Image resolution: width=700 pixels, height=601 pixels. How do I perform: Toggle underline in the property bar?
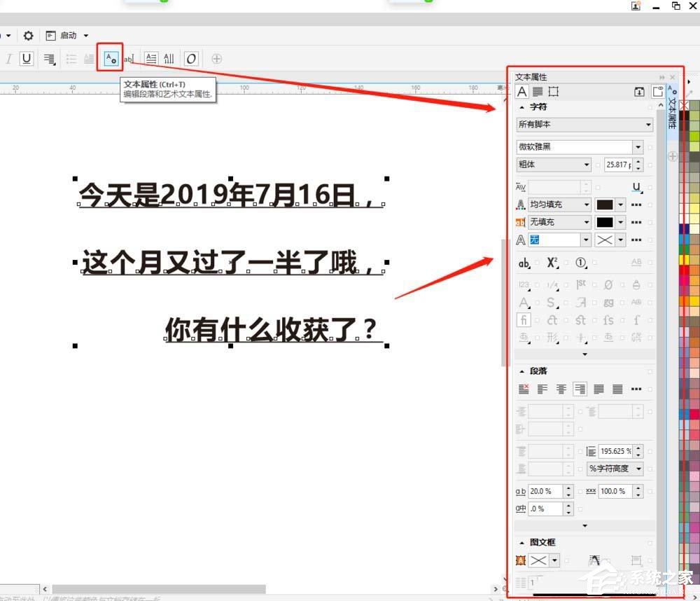tap(27, 59)
